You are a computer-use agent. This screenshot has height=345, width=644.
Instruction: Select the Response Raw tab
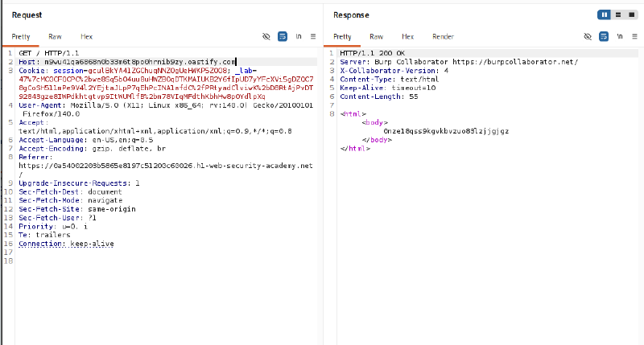tap(376, 36)
